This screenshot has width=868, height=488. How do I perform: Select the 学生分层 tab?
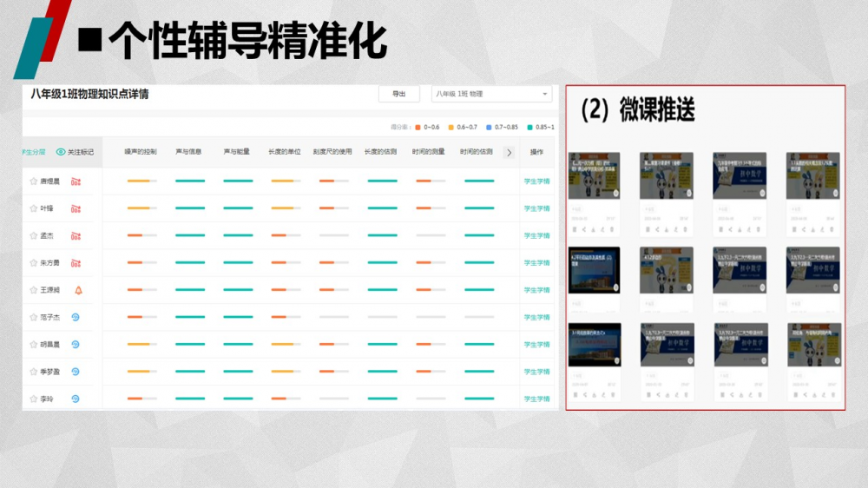click(x=33, y=152)
